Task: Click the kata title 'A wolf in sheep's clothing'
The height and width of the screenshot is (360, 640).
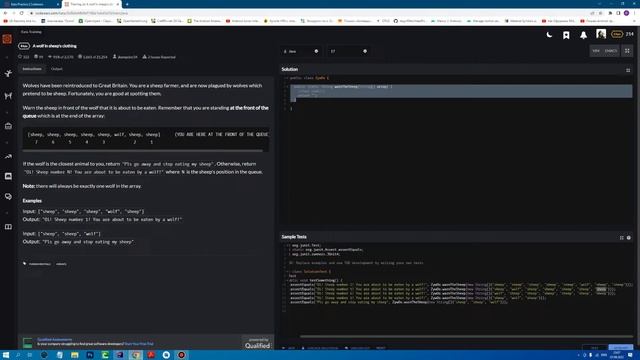Action: 54,46
